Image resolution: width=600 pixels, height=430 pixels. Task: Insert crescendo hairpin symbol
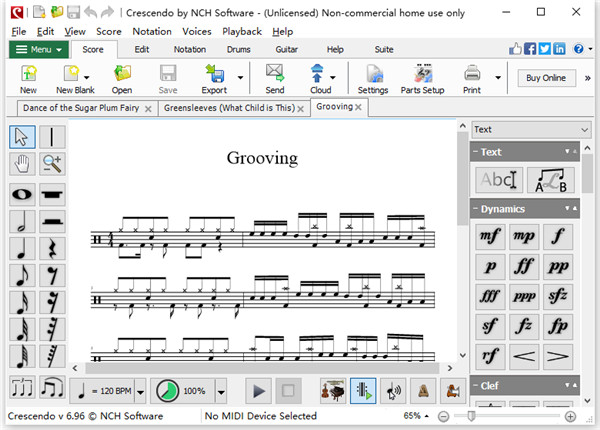pos(524,357)
